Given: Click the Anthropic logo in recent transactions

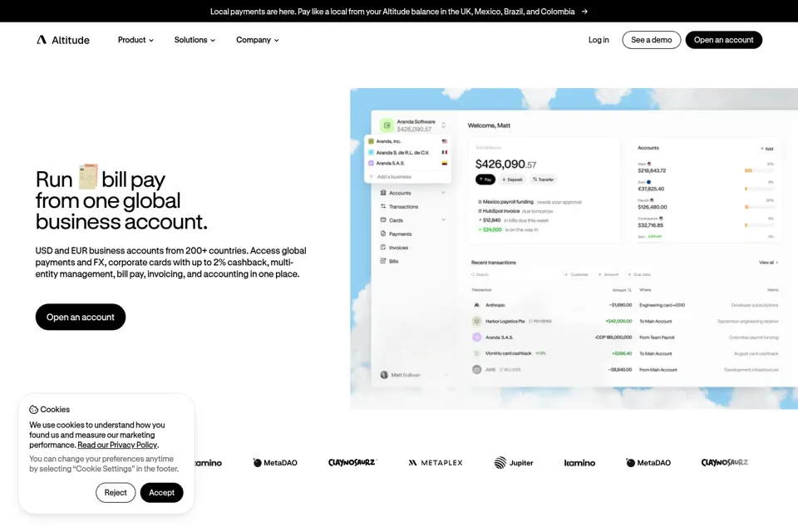Looking at the screenshot, I should coord(477,305).
